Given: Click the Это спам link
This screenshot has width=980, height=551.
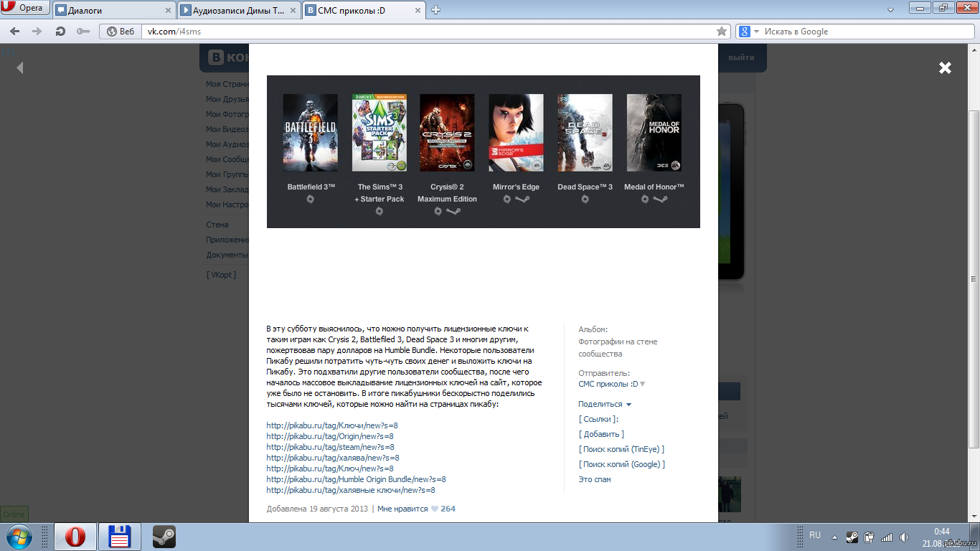Looking at the screenshot, I should pos(594,479).
